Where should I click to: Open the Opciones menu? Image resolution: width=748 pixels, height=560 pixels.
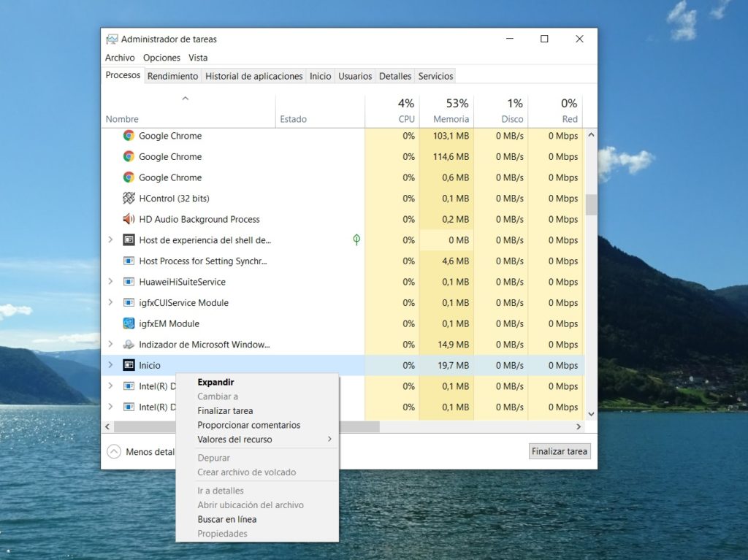tap(161, 57)
